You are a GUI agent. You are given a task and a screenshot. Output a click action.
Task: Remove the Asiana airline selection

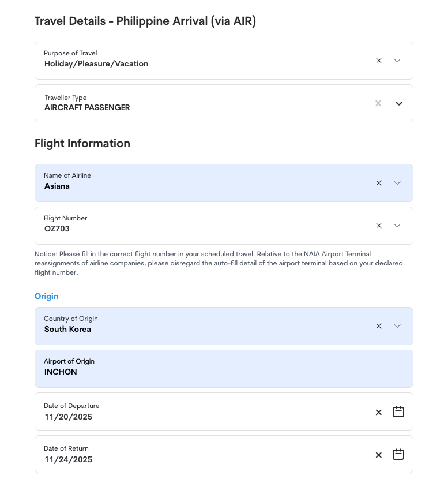[x=379, y=183]
